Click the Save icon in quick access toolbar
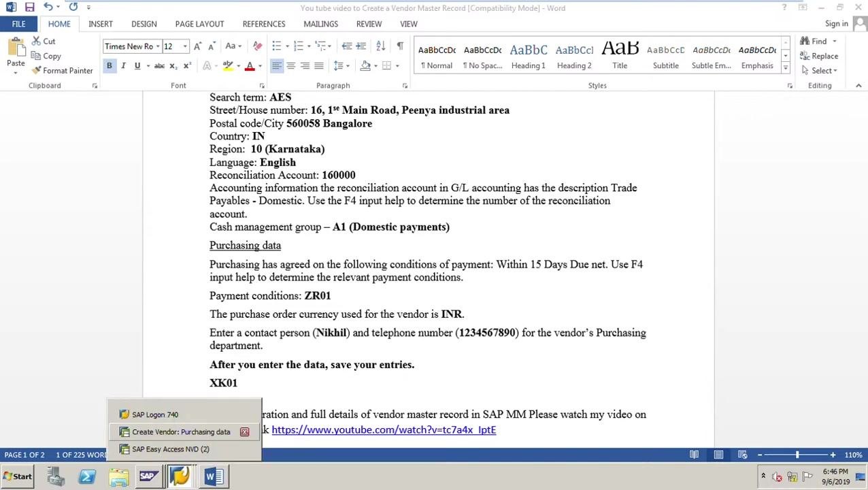 [29, 7]
